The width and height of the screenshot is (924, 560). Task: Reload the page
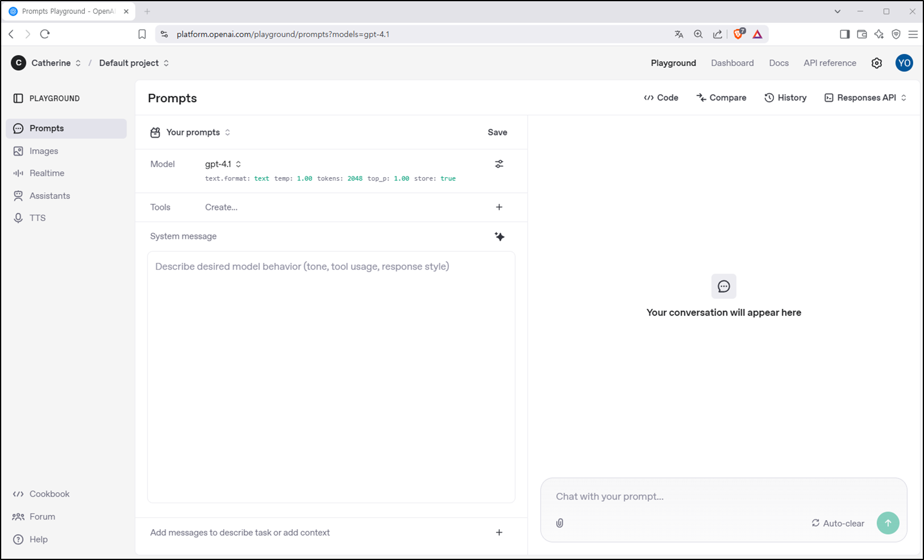[x=45, y=34]
